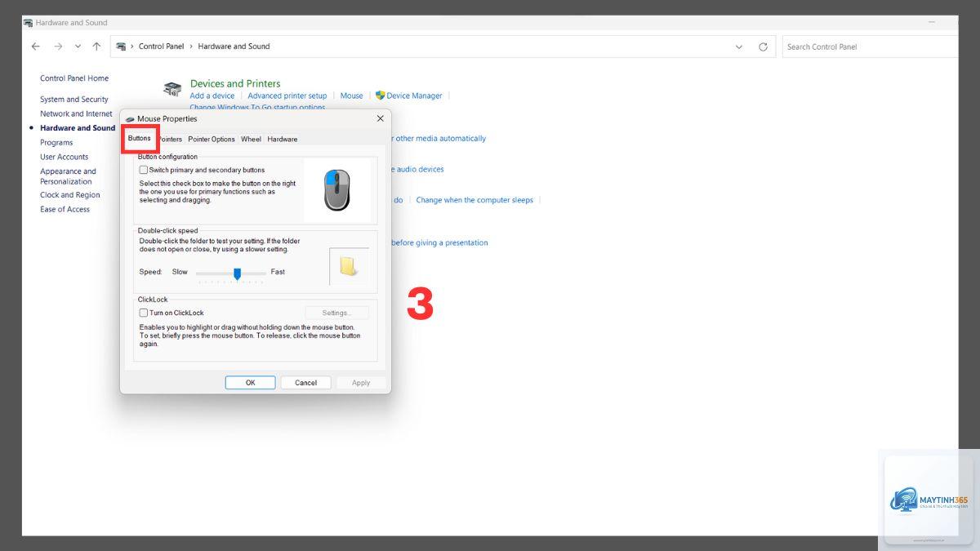Open Appearance and Personalization category

[68, 176]
